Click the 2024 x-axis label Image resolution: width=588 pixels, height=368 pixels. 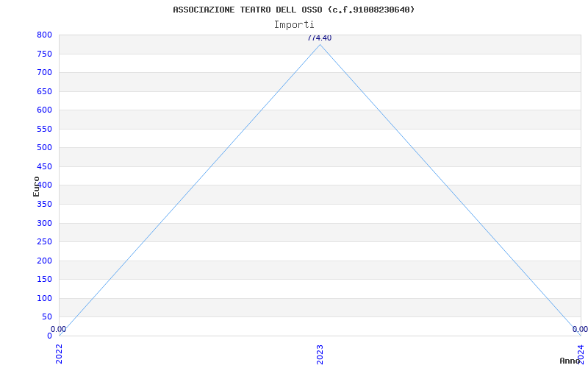[x=581, y=354]
